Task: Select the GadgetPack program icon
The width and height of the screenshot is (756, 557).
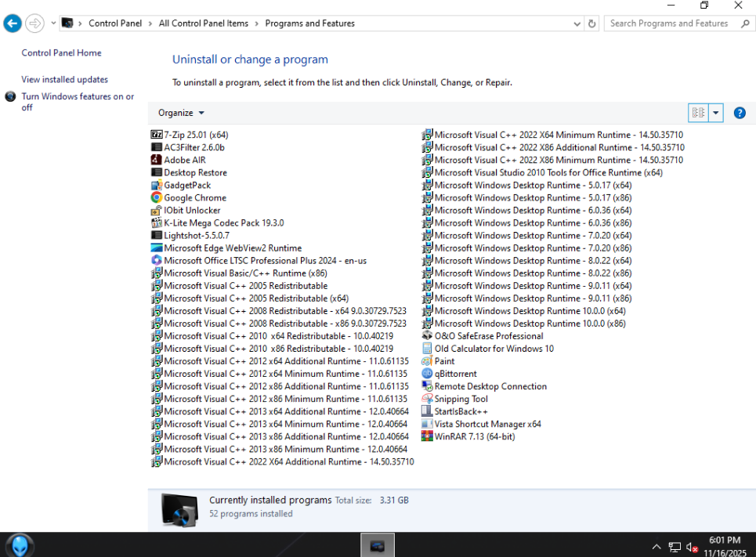Action: (156, 185)
